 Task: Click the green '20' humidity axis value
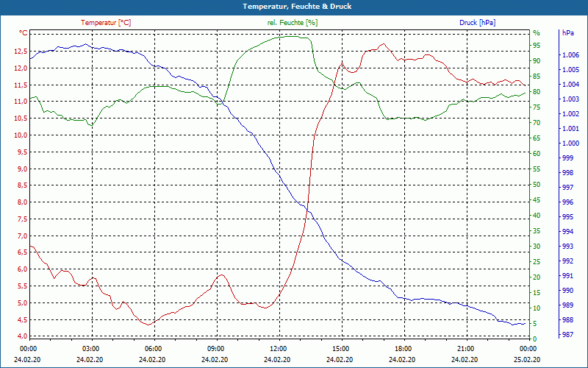click(537, 277)
